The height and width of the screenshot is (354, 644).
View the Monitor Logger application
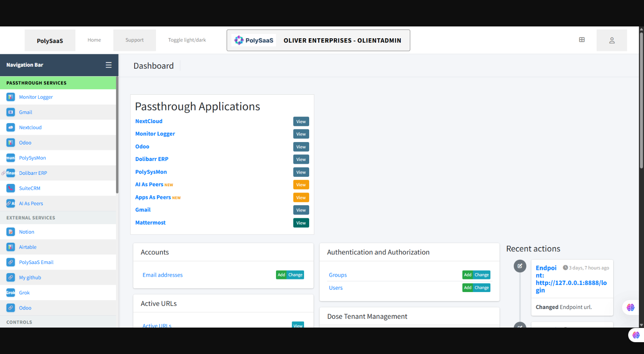tap(301, 134)
